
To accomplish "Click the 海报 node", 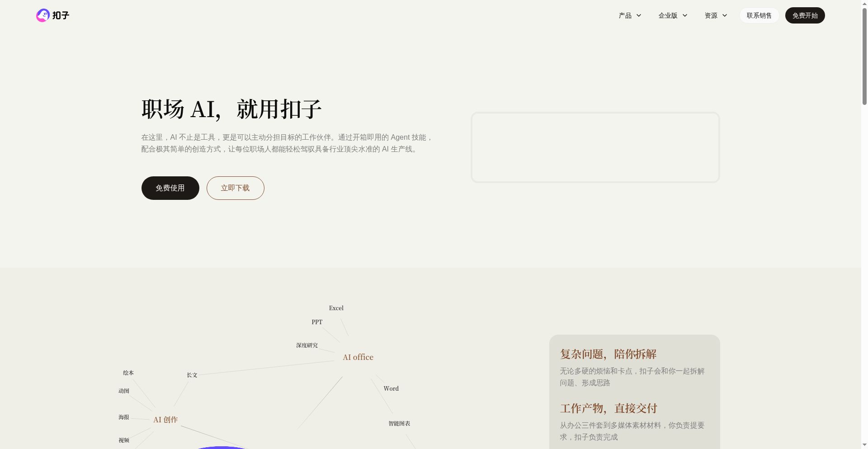I will coord(123,417).
